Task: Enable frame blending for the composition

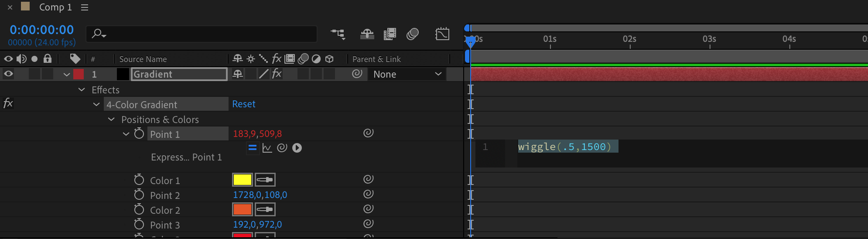Action: pyautogui.click(x=390, y=34)
